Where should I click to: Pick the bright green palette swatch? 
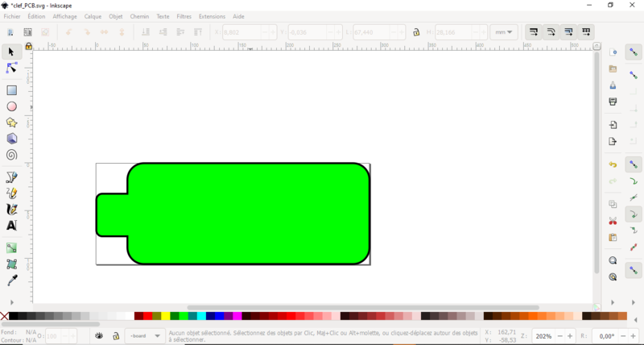click(x=184, y=316)
